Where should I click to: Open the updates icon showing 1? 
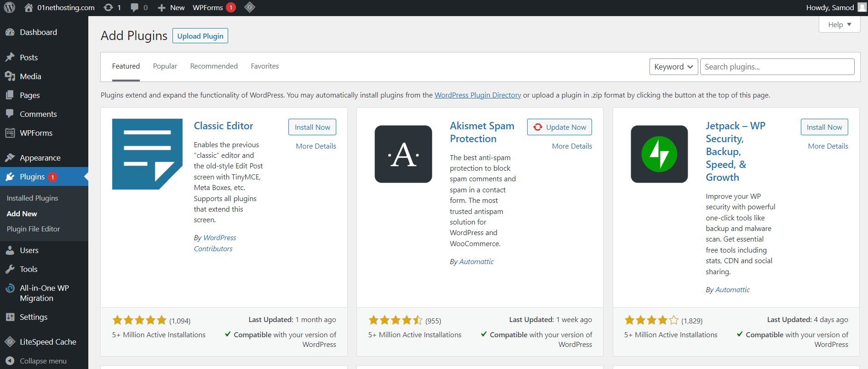tap(113, 8)
